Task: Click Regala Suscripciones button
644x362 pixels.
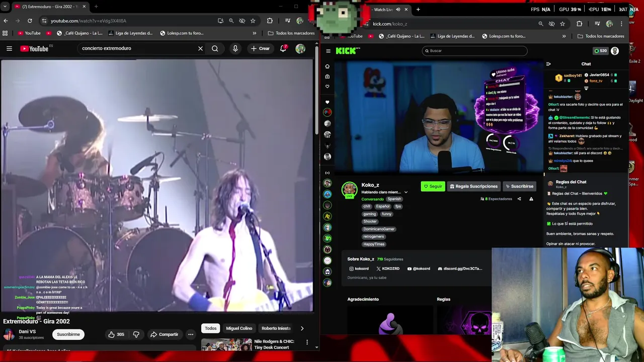Action: [473, 186]
